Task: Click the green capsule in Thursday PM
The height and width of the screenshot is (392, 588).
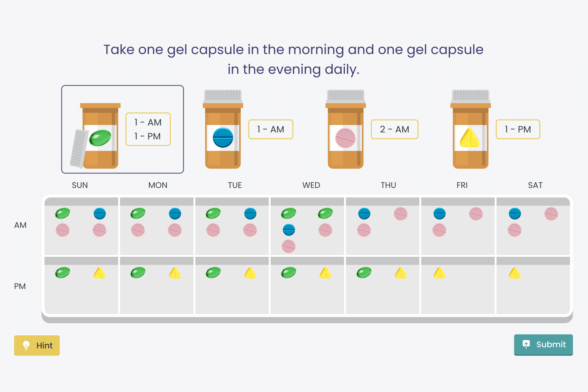Action: click(x=364, y=272)
